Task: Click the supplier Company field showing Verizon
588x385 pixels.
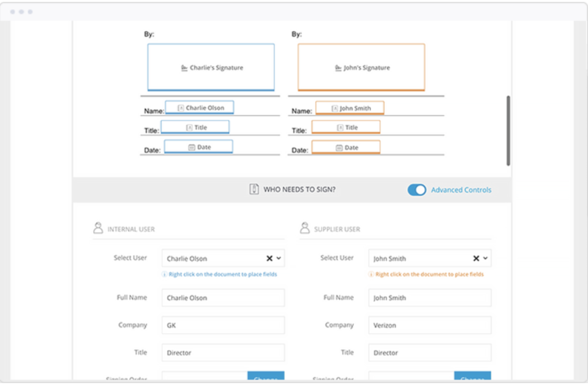Action: tap(429, 326)
